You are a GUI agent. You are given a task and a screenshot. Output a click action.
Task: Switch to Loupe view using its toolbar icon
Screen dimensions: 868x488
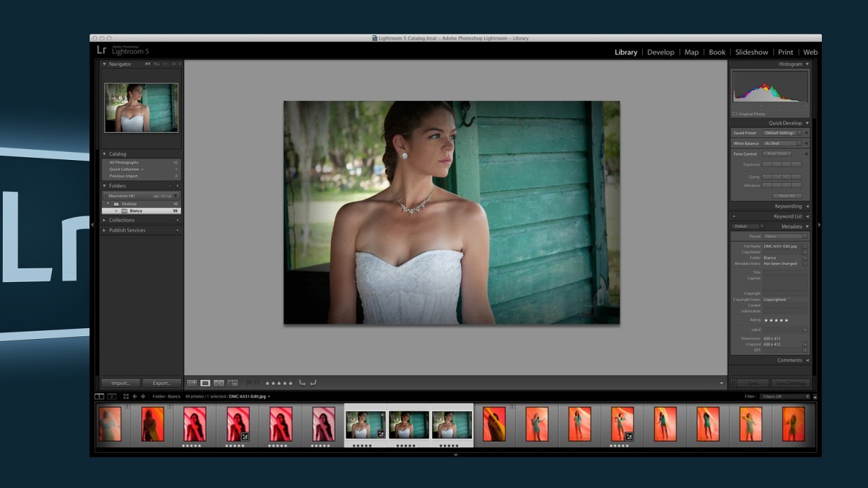tap(205, 383)
